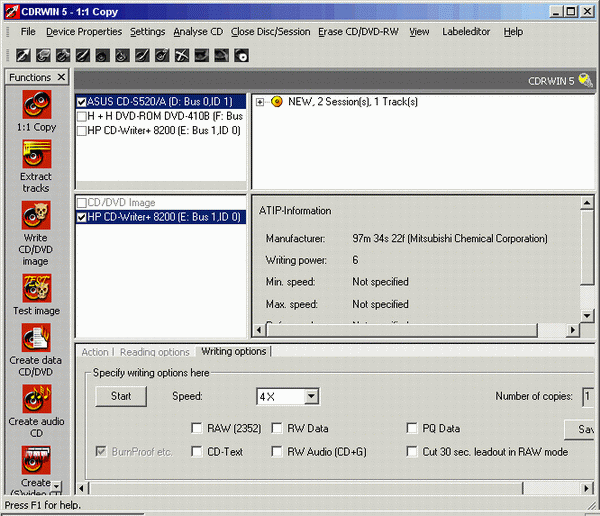Click the eleventh toolbar icon before the white disc

click(x=222, y=56)
